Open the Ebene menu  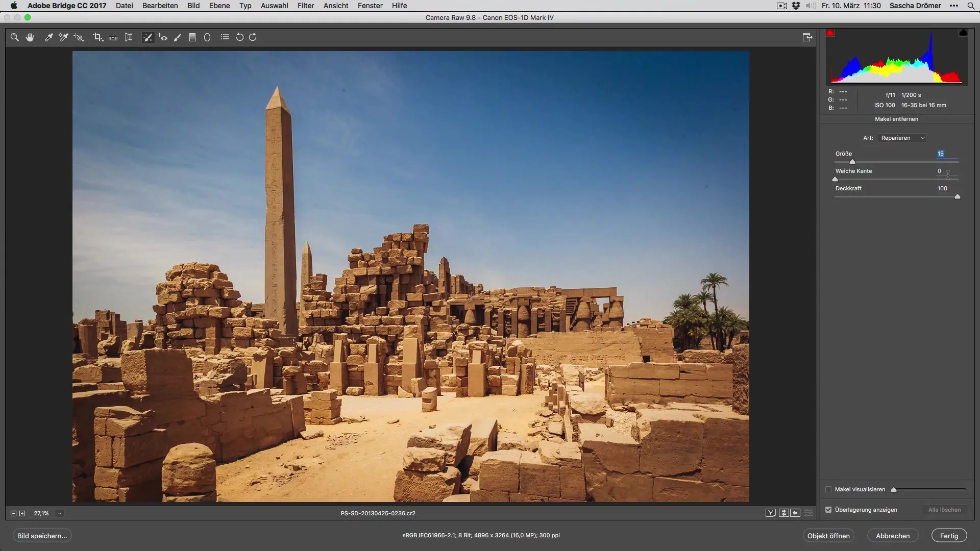(x=219, y=6)
